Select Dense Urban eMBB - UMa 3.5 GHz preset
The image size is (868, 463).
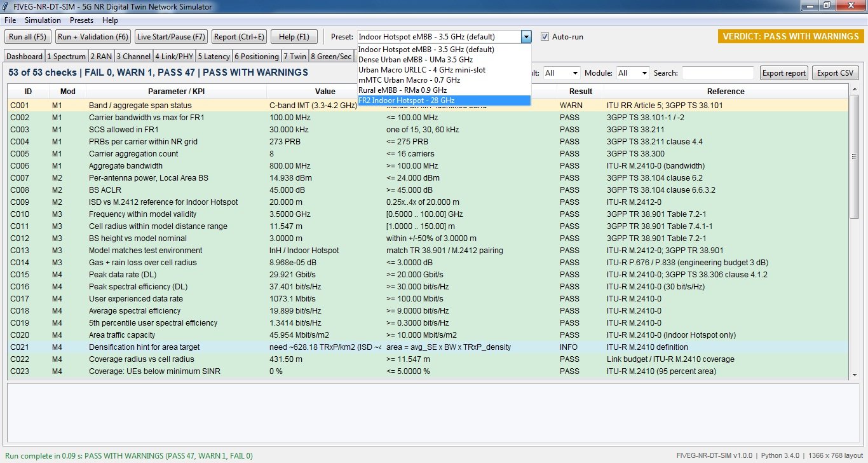click(444, 60)
